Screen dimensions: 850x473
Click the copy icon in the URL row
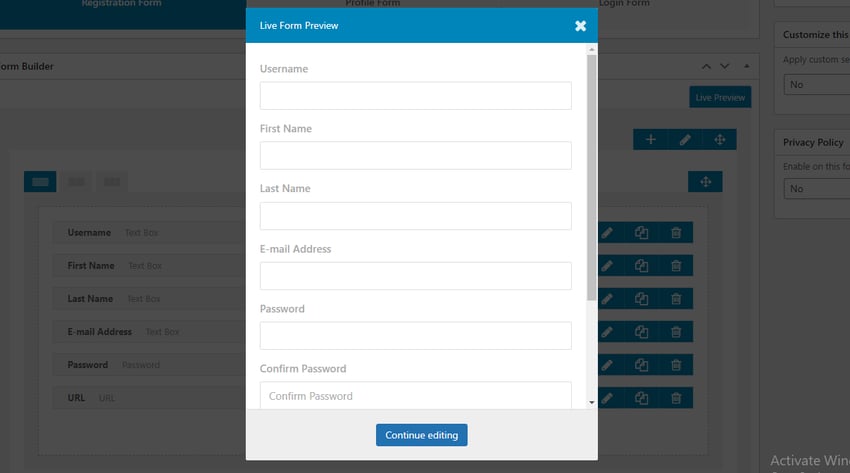click(x=642, y=398)
